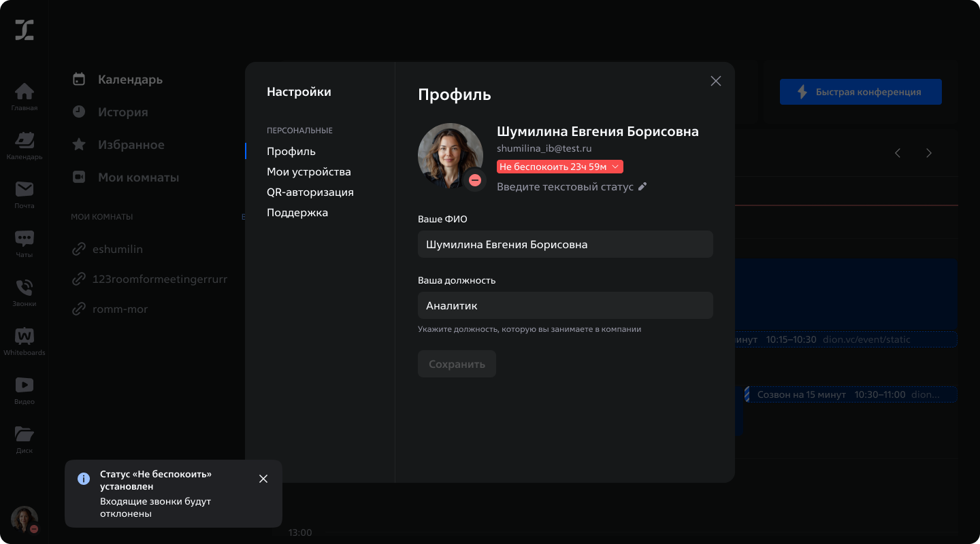Click the pencil icon to edit text status
The width and height of the screenshot is (980, 544).
(642, 187)
